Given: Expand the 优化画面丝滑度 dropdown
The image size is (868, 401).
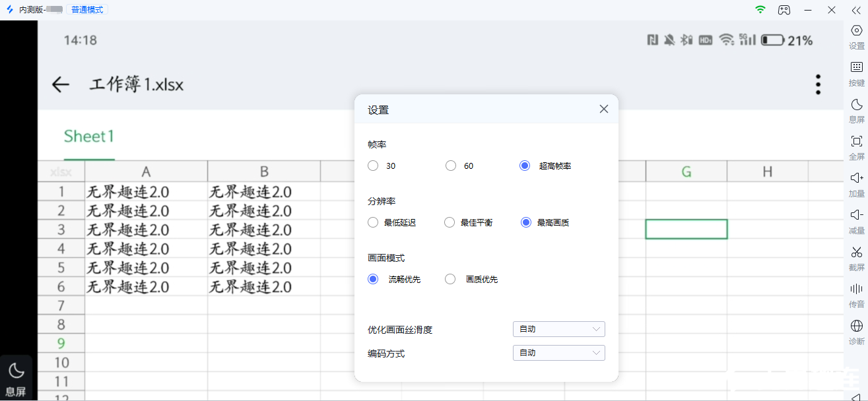Looking at the screenshot, I should [558, 329].
